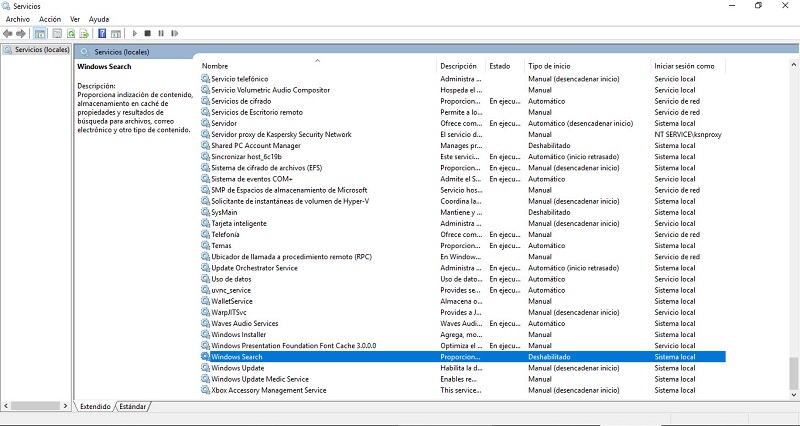Image resolution: width=800 pixels, height=426 pixels.
Task: Go forward with the right arrow toolbar icon
Action: coord(21,34)
